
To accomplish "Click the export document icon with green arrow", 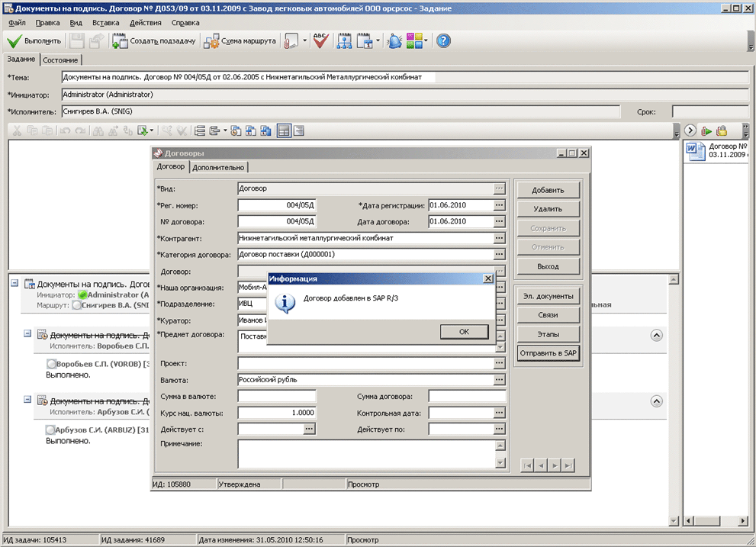I will (143, 130).
